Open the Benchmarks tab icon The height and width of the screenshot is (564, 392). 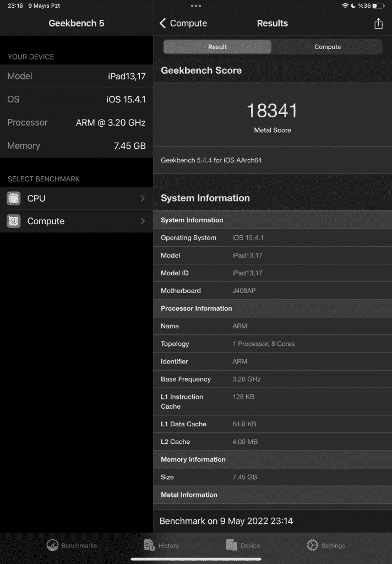pyautogui.click(x=52, y=545)
